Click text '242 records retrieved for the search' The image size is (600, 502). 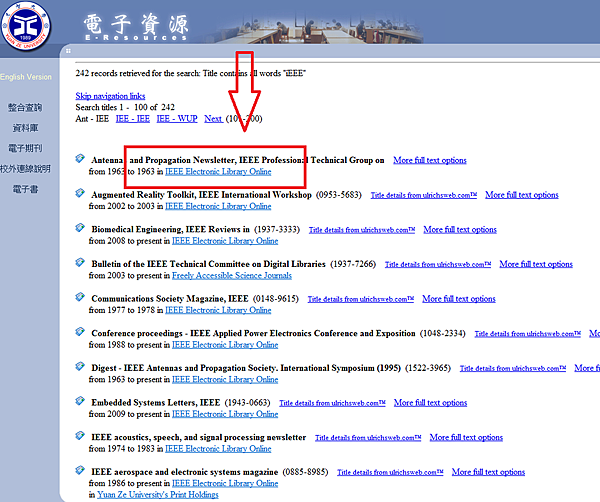pos(137,73)
